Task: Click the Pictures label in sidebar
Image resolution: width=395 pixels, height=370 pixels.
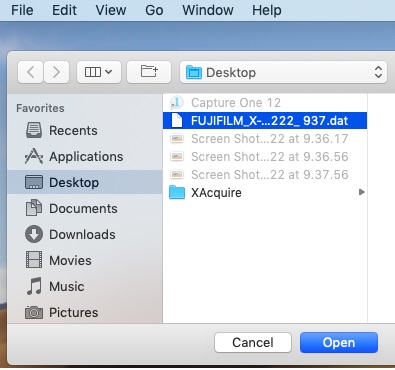Action: tap(74, 313)
